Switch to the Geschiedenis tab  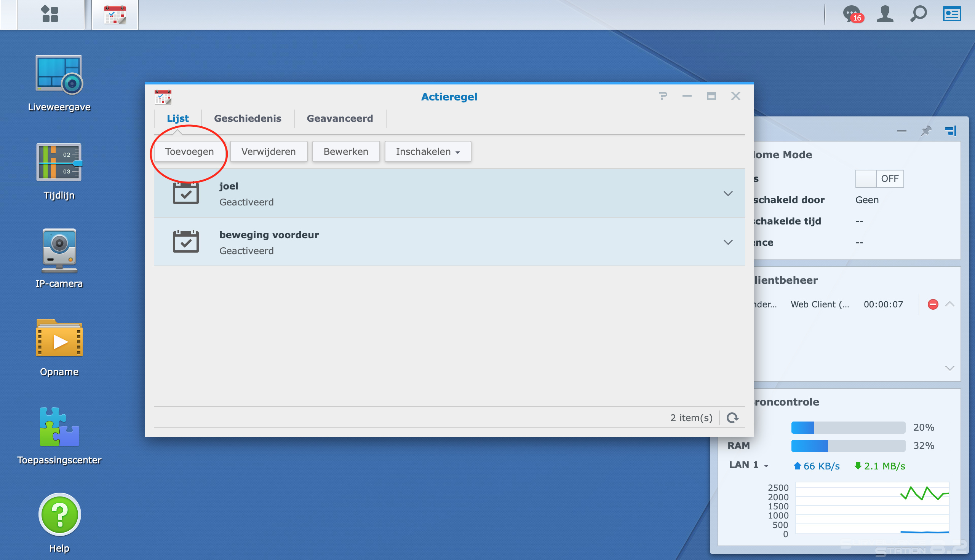pos(248,118)
